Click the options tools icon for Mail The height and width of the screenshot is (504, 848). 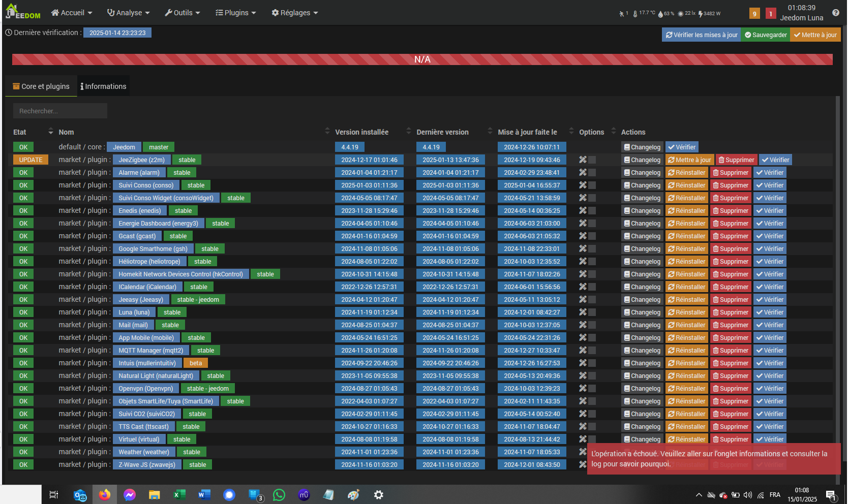tap(583, 325)
